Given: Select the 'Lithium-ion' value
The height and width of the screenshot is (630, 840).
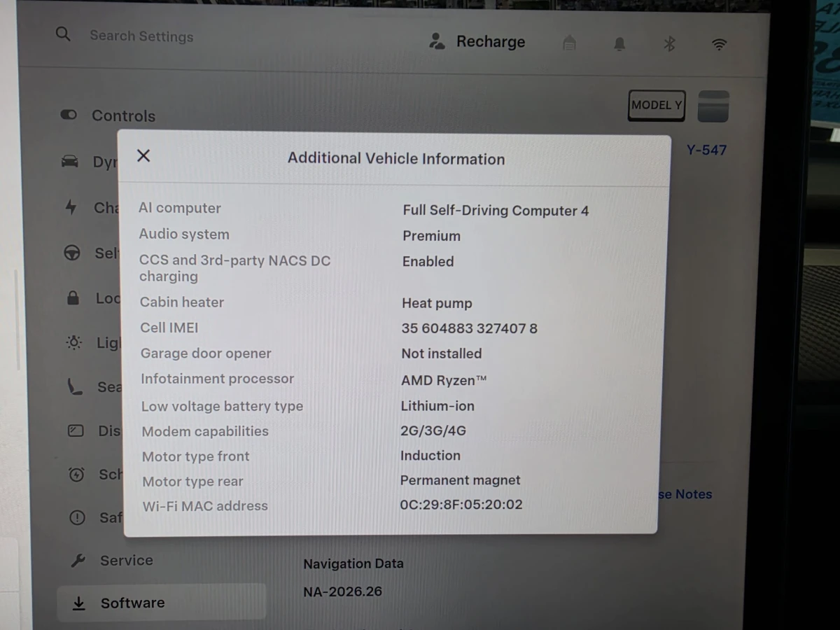Looking at the screenshot, I should point(437,406).
